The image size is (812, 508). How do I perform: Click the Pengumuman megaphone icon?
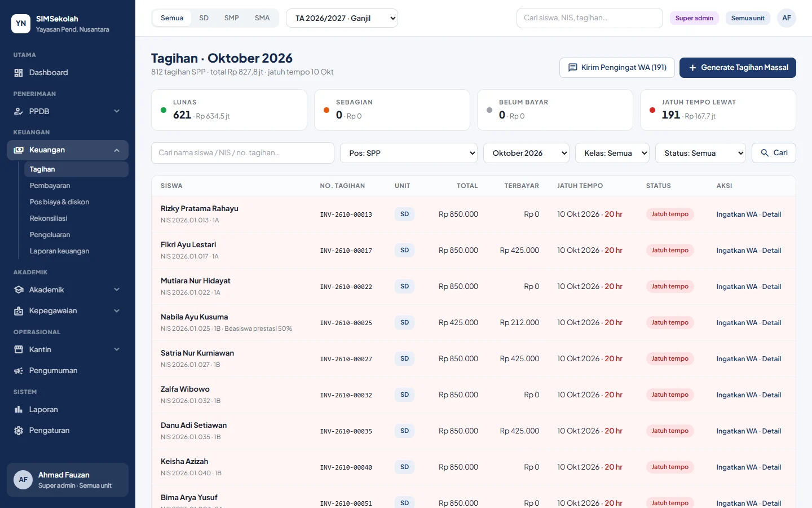(19, 371)
